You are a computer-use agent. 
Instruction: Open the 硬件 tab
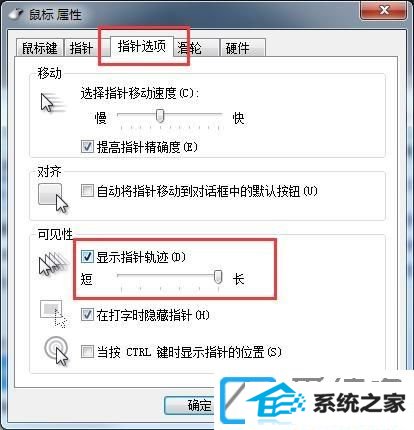click(x=242, y=48)
